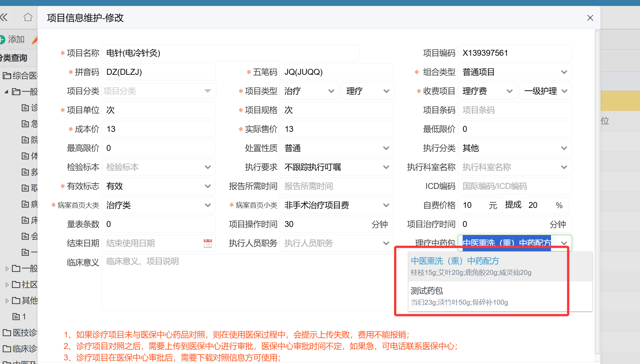
Task: Click the home icon in top bar
Action: pos(28,17)
